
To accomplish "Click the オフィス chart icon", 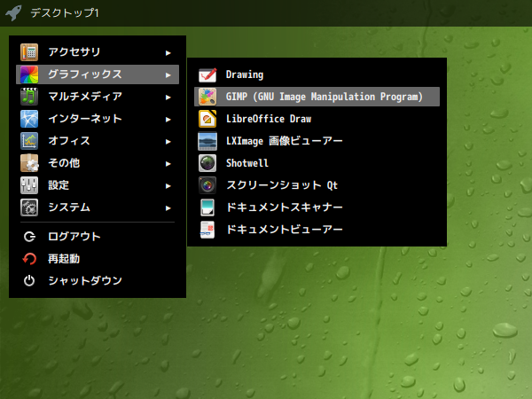I will tap(29, 141).
